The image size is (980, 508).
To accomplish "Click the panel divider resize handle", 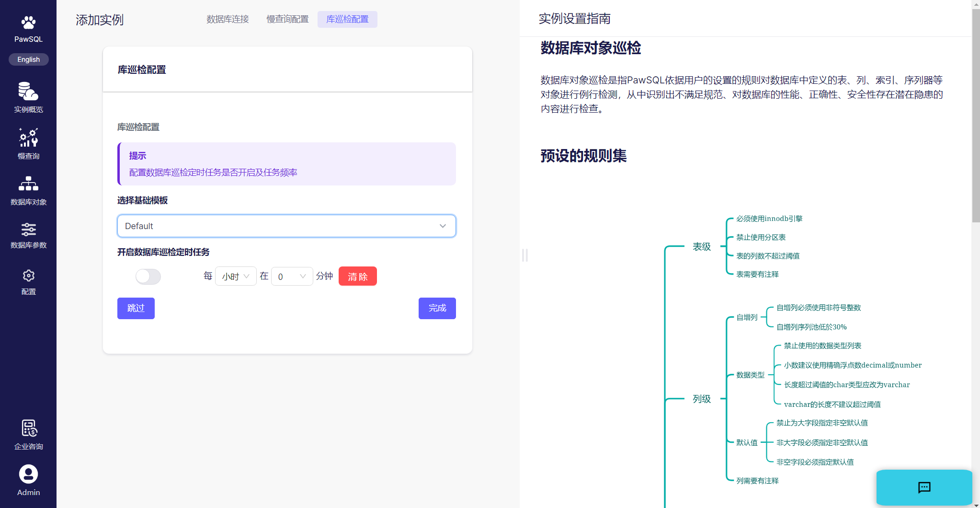I will pyautogui.click(x=525, y=255).
